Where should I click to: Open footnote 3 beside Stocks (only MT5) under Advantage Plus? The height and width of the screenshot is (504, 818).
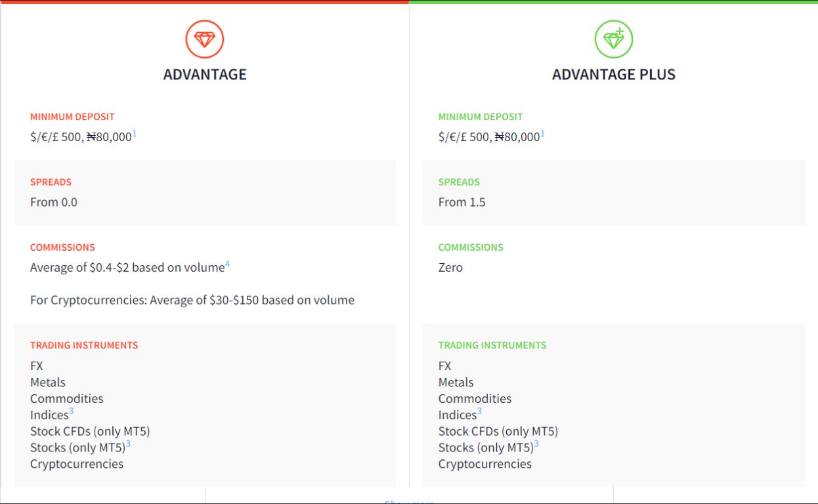[x=536, y=444]
